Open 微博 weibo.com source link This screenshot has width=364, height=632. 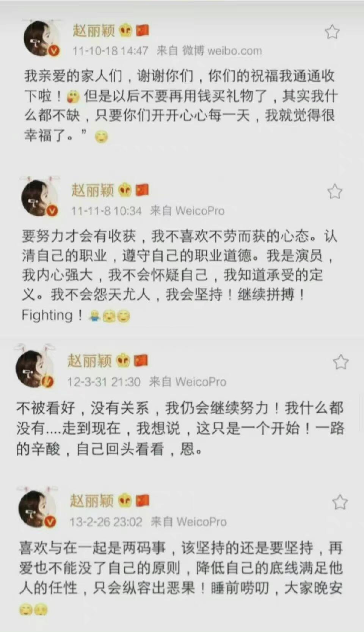click(222, 50)
